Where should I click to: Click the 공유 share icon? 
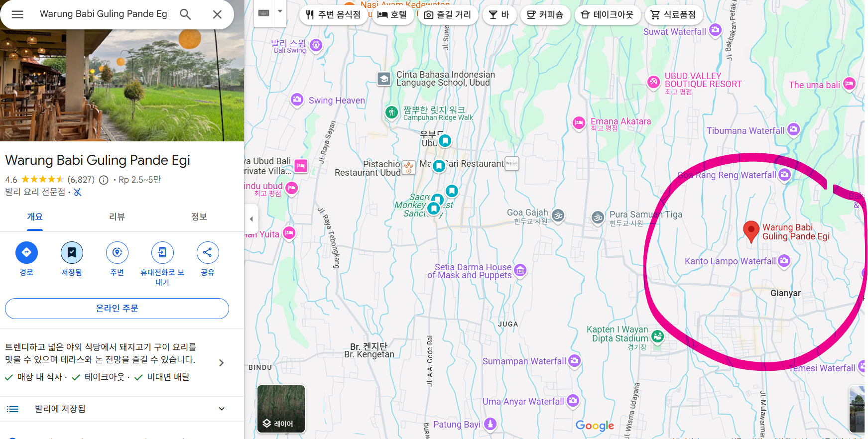click(208, 253)
